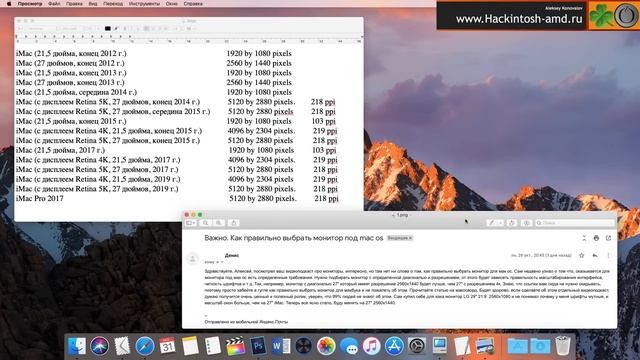640x360 pixels.
Task: Open Finder from the Dock
Action: [x=77, y=346]
